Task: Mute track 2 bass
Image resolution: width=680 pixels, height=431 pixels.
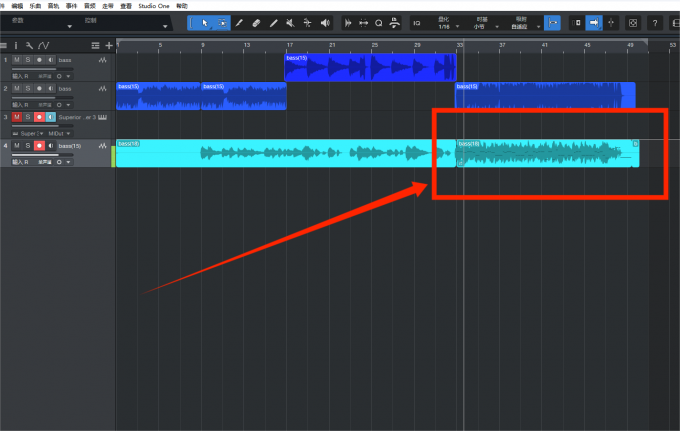Action: [x=16, y=88]
